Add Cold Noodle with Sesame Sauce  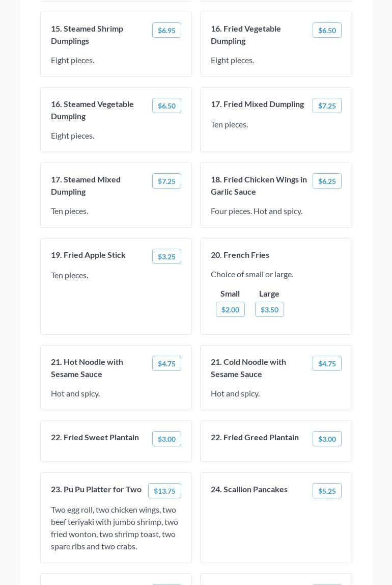[327, 364]
